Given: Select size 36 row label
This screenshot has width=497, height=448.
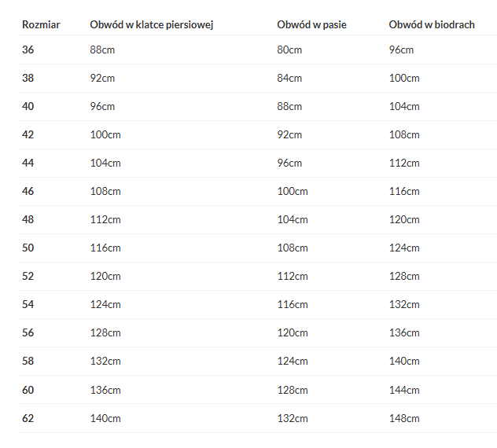Looking at the screenshot, I should pos(28,50).
